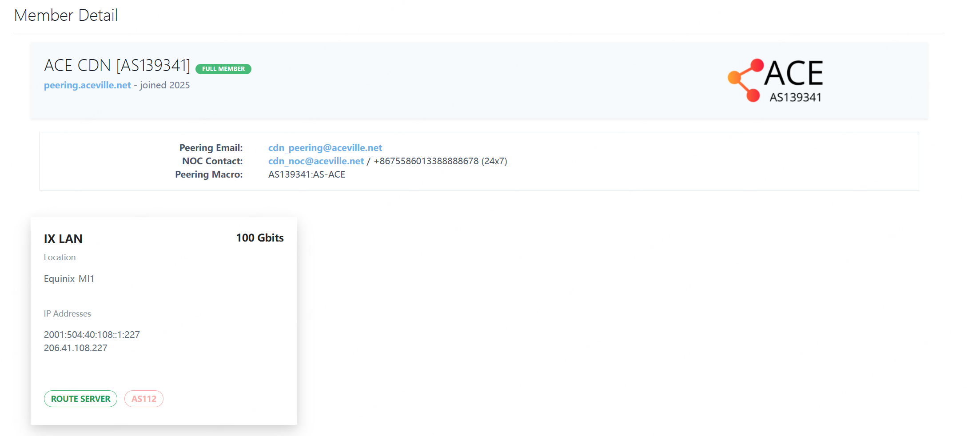Open the peering.aceville.net link
Image resolution: width=980 pixels, height=436 pixels.
[88, 85]
